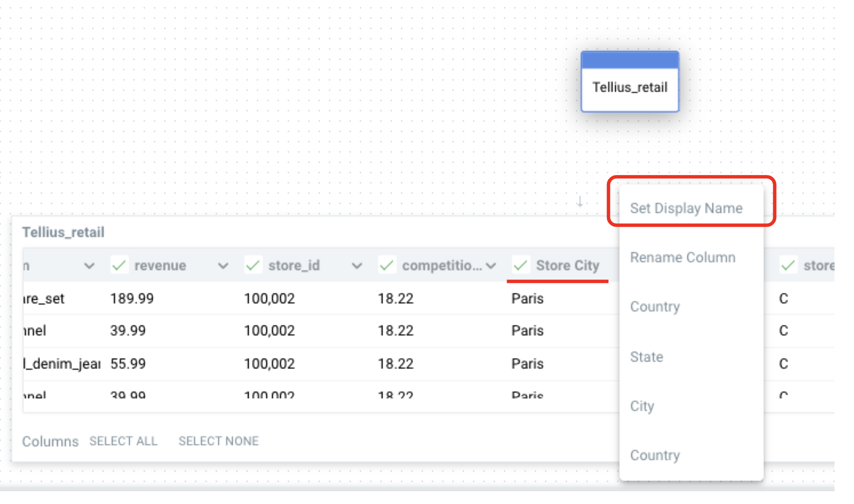Click the Store City column header
The image size is (854, 504).
pos(567,265)
